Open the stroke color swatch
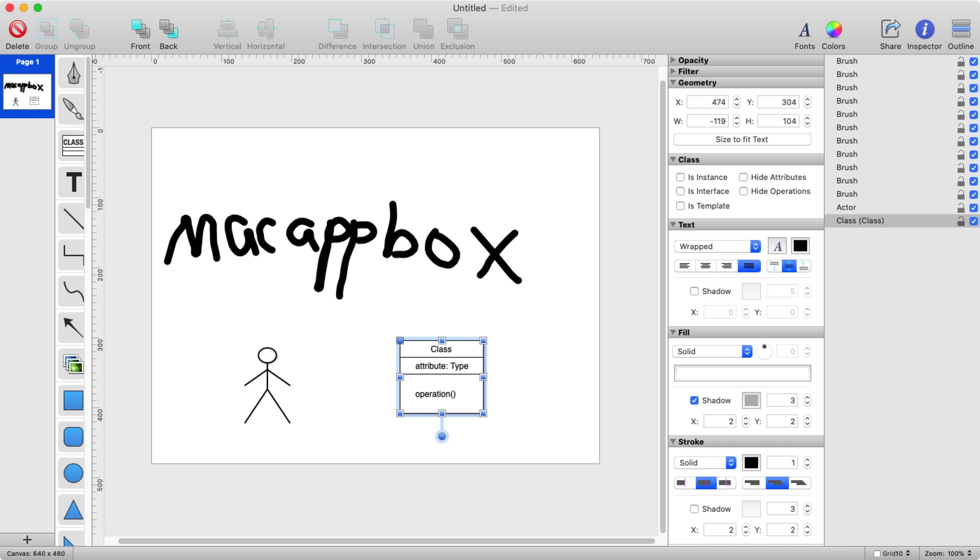This screenshot has height=560, width=980. [751, 463]
